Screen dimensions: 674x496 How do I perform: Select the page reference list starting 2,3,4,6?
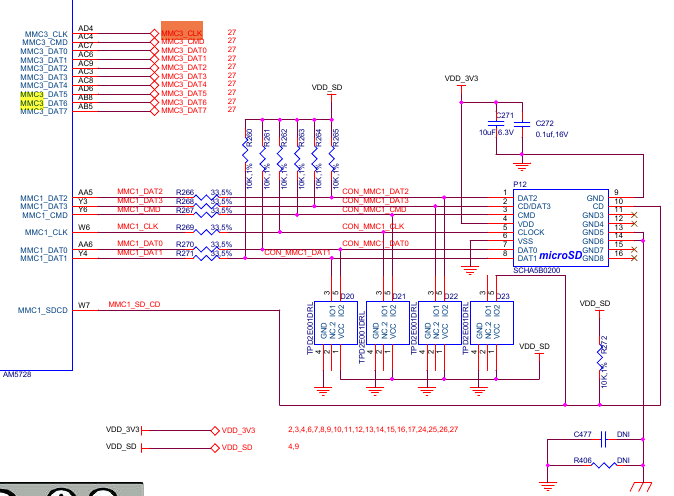tap(373, 429)
